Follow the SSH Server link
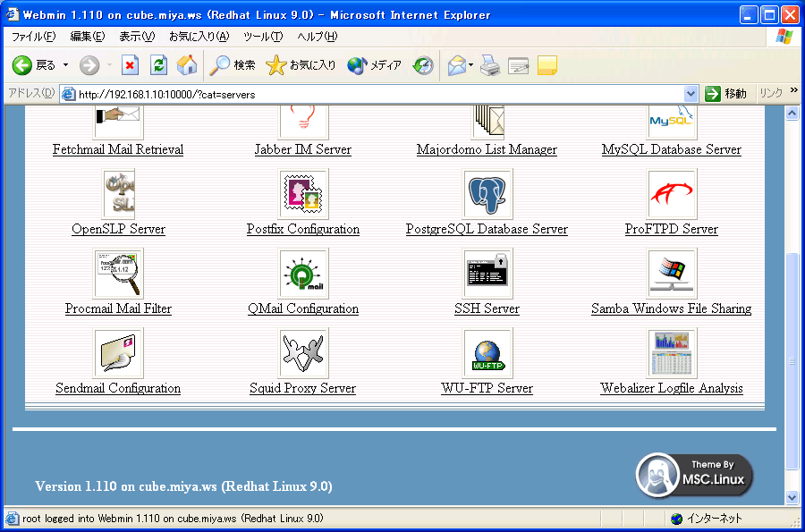 click(487, 308)
